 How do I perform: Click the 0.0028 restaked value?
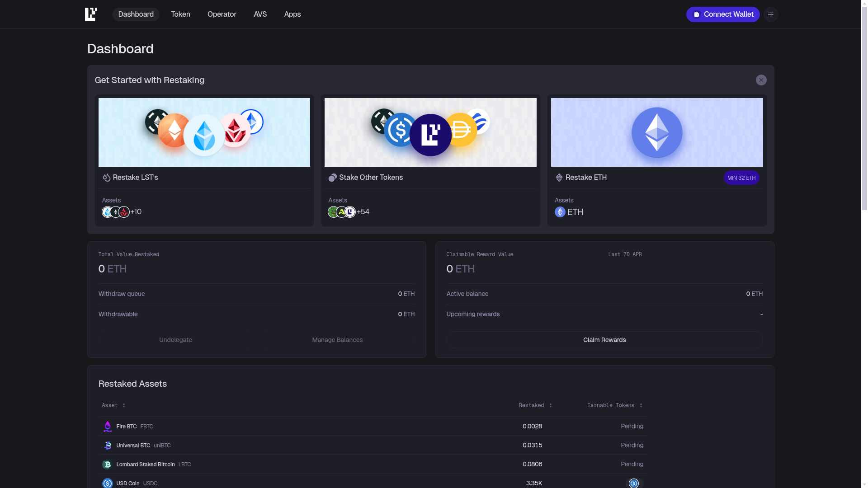tap(532, 427)
